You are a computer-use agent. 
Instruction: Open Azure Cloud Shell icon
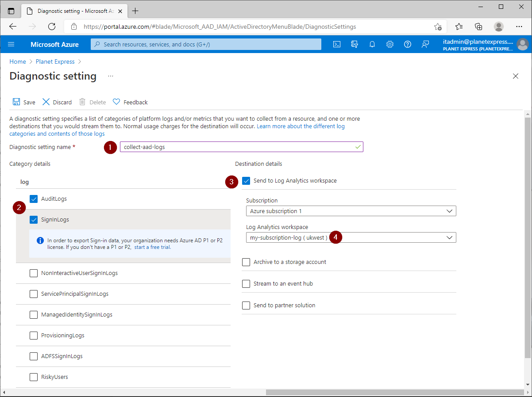coord(337,44)
